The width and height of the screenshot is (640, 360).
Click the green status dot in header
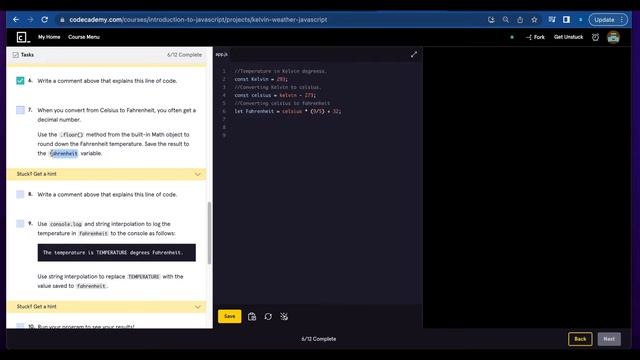pyautogui.click(x=512, y=37)
